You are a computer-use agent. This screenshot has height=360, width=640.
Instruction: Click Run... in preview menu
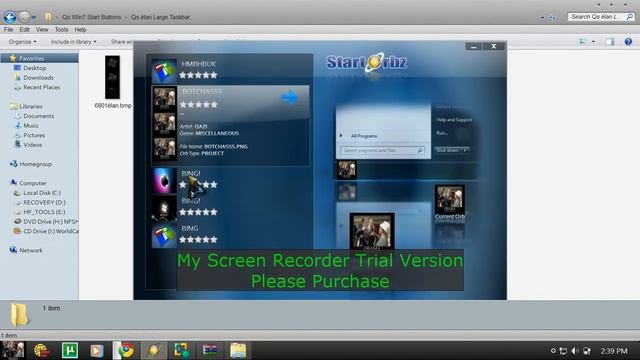pos(442,133)
